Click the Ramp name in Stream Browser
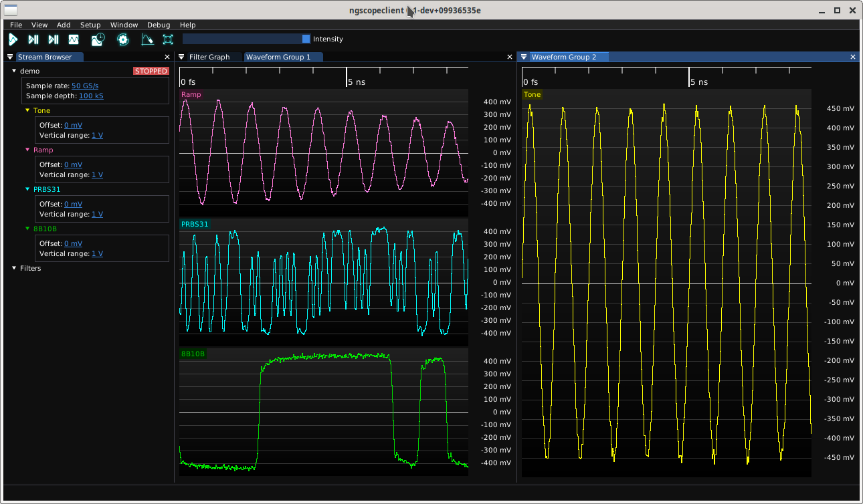 coord(43,150)
